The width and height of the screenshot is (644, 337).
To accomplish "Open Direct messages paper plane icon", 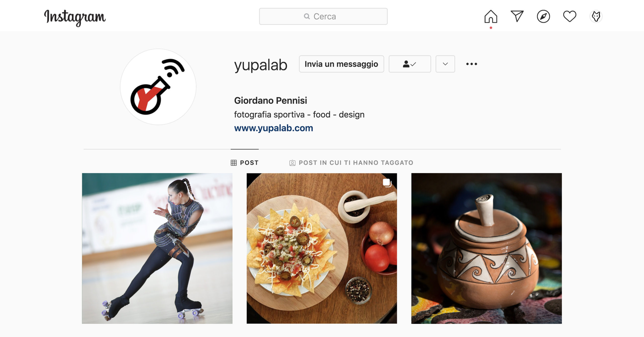I will pyautogui.click(x=517, y=16).
